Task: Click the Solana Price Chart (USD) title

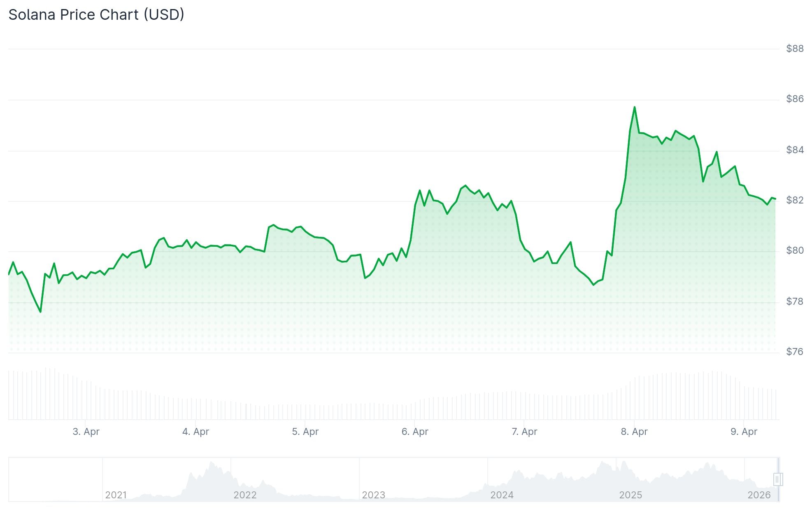Action: 96,15
